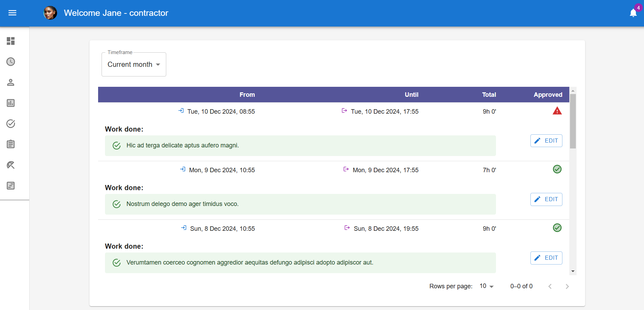Click the clock-out icon for Sun 8 Dec
This screenshot has width=644, height=310.
347,228
